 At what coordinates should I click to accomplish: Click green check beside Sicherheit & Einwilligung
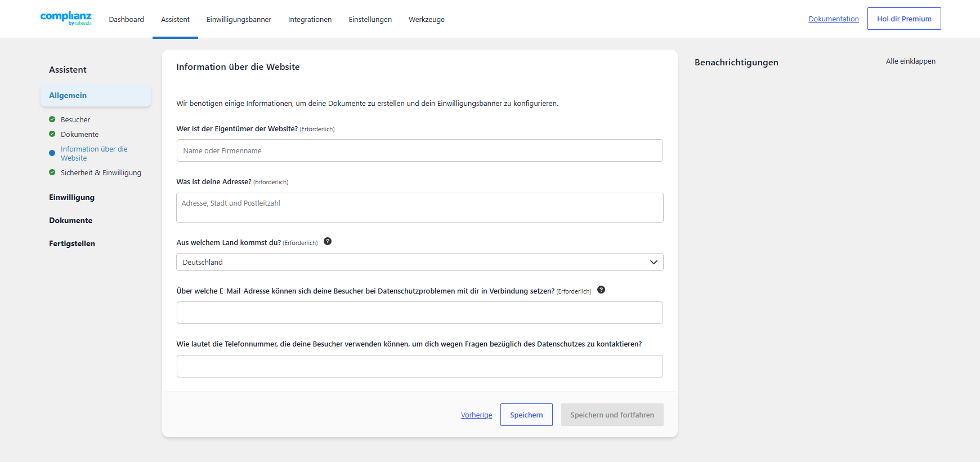(x=52, y=172)
